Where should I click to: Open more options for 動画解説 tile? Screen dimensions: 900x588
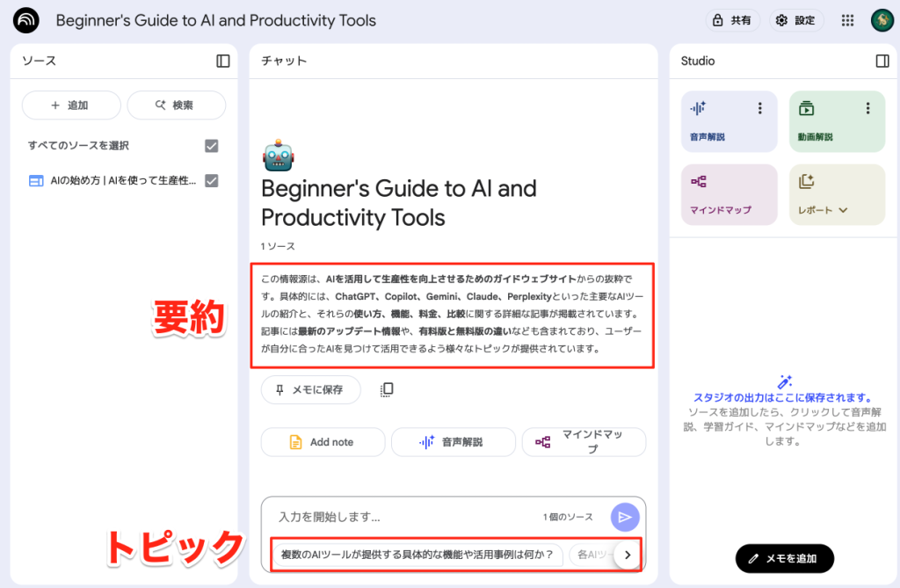click(x=867, y=108)
